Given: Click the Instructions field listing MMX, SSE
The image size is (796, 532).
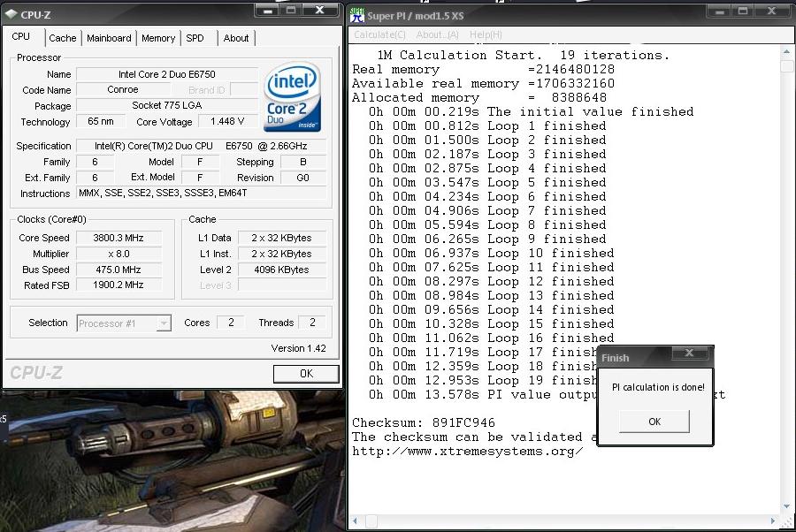Looking at the screenshot, I should click(201, 194).
